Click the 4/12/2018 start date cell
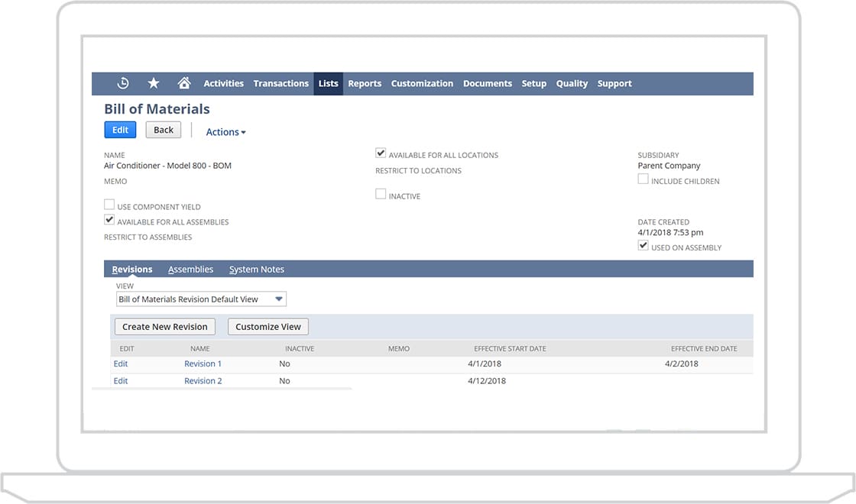 point(486,381)
